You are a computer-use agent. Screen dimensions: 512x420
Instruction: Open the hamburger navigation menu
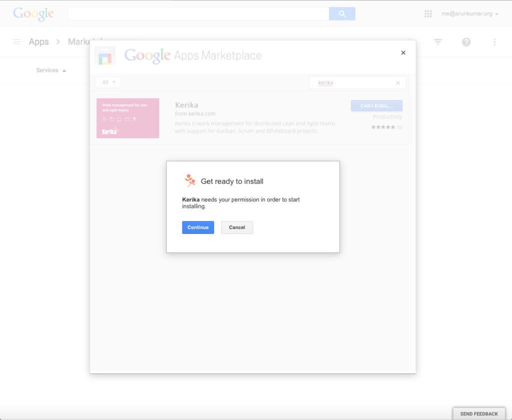tap(16, 42)
